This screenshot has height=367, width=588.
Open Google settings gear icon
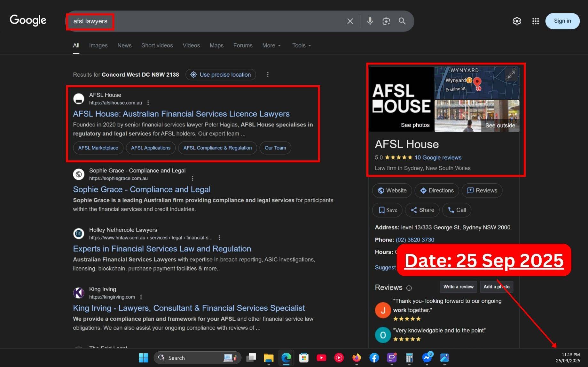[517, 21]
